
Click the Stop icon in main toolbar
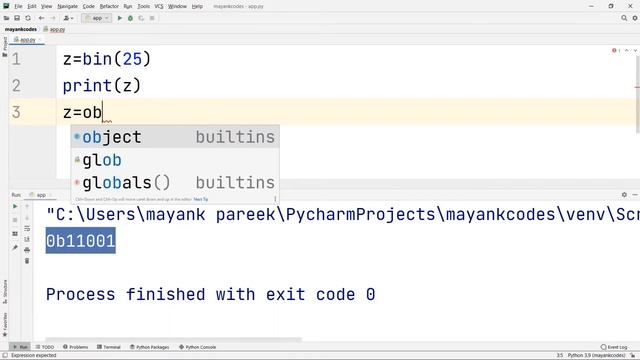point(152,18)
